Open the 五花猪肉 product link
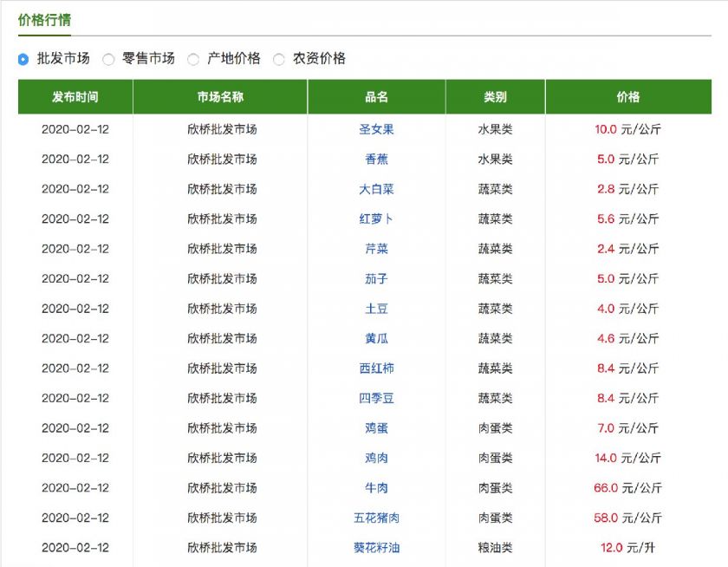Screen dimensions: 728x567 click(376, 518)
